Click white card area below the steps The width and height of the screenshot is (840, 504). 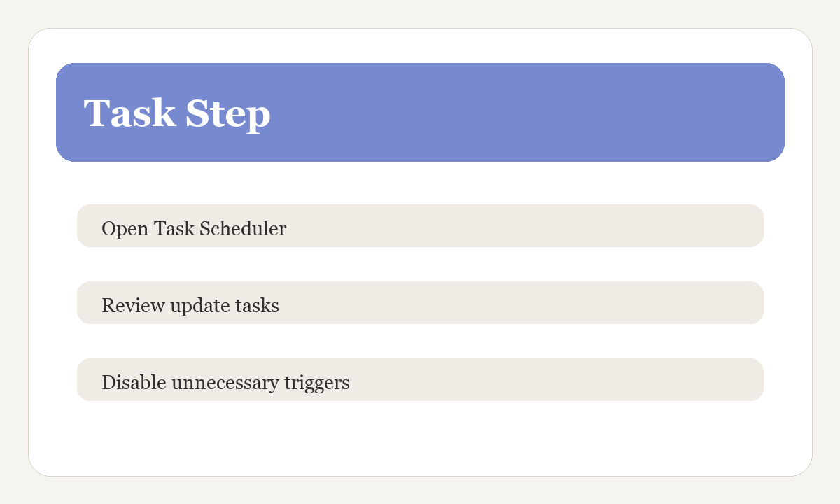(420, 437)
